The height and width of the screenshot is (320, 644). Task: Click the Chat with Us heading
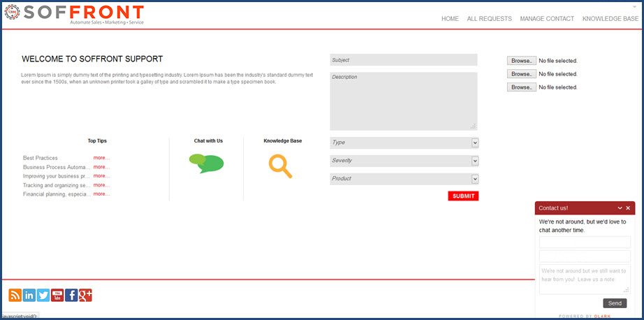(208, 141)
